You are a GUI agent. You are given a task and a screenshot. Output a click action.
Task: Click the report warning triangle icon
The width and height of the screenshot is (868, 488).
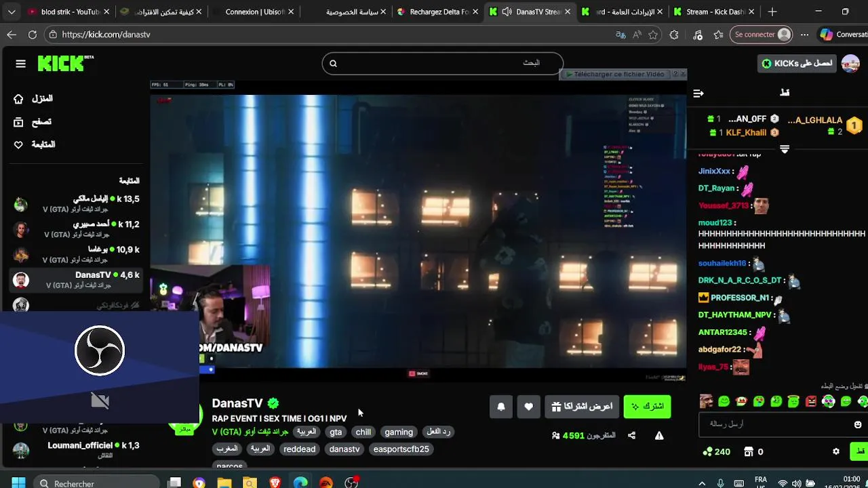coord(659,436)
